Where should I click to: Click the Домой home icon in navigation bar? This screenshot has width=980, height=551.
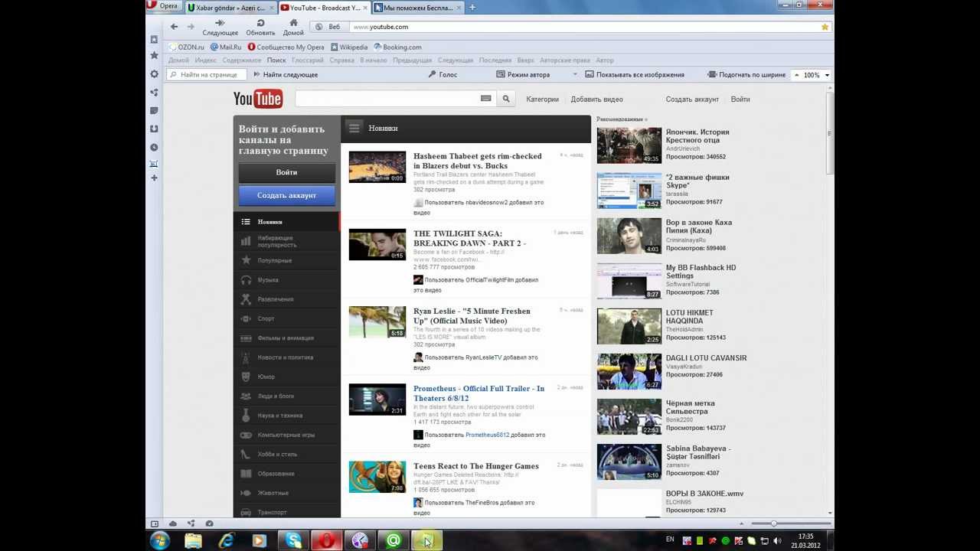[x=293, y=23]
